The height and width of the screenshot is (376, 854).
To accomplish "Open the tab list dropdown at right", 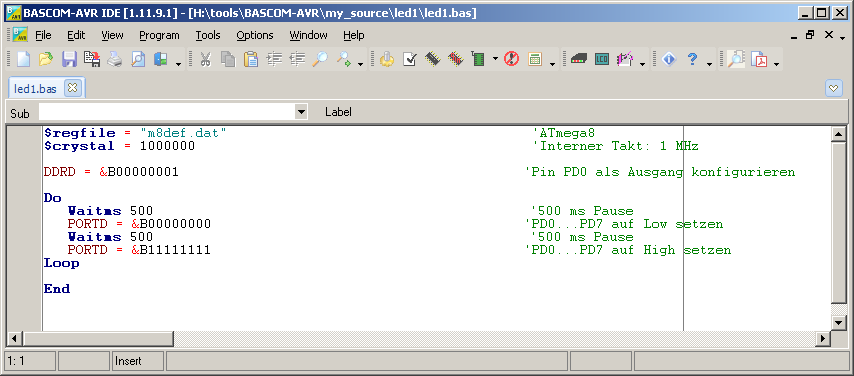I will tap(834, 88).
